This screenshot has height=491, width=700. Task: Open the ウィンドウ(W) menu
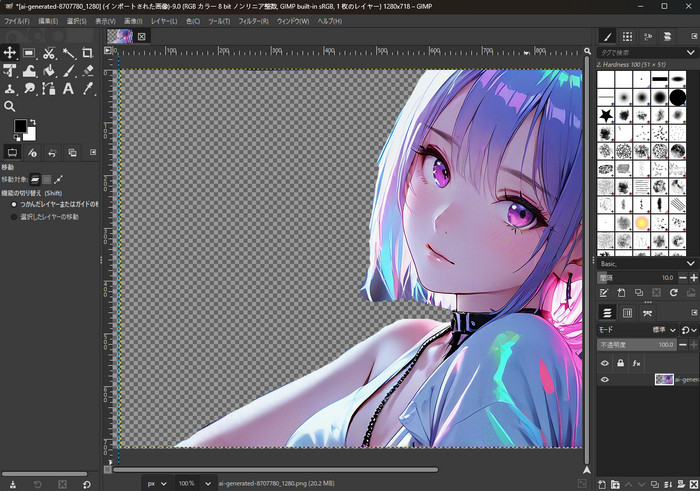pos(293,21)
